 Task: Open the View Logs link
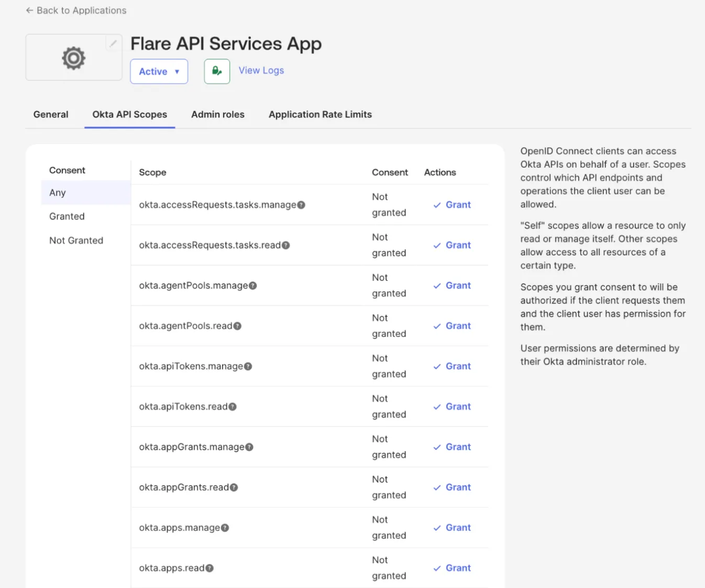click(261, 70)
